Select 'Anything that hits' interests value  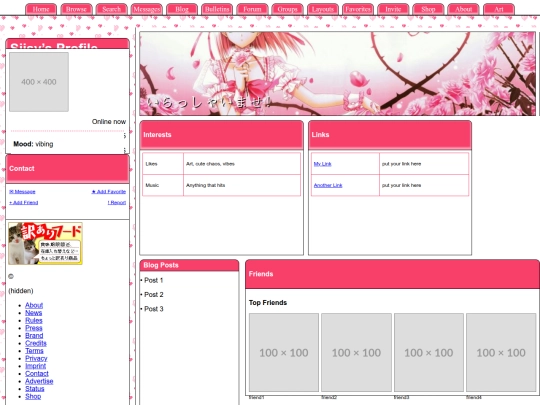[x=206, y=185]
